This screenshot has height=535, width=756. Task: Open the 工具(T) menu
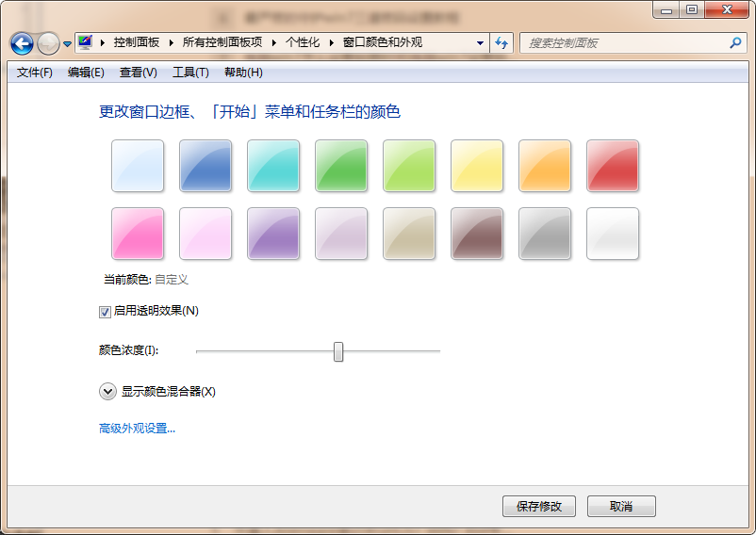(190, 73)
